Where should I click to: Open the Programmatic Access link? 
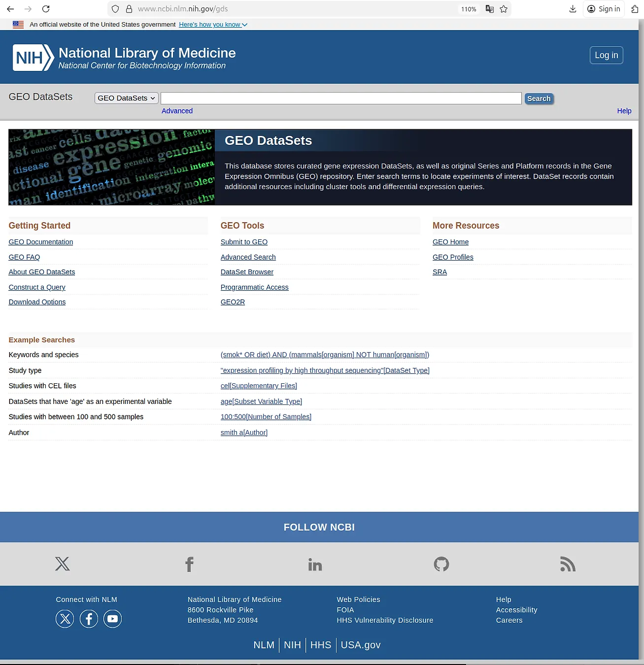point(255,287)
